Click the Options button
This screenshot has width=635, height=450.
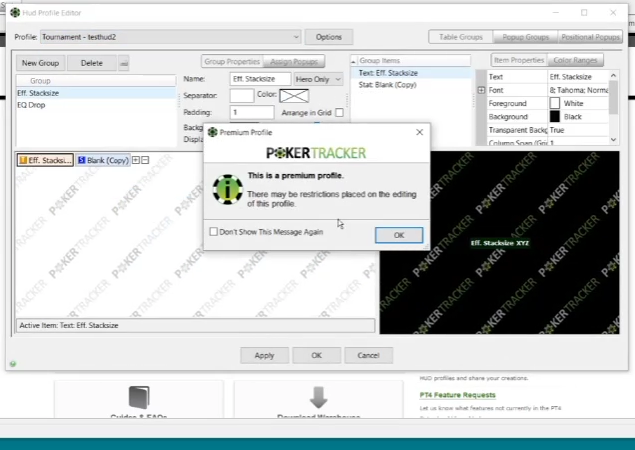pos(328,37)
